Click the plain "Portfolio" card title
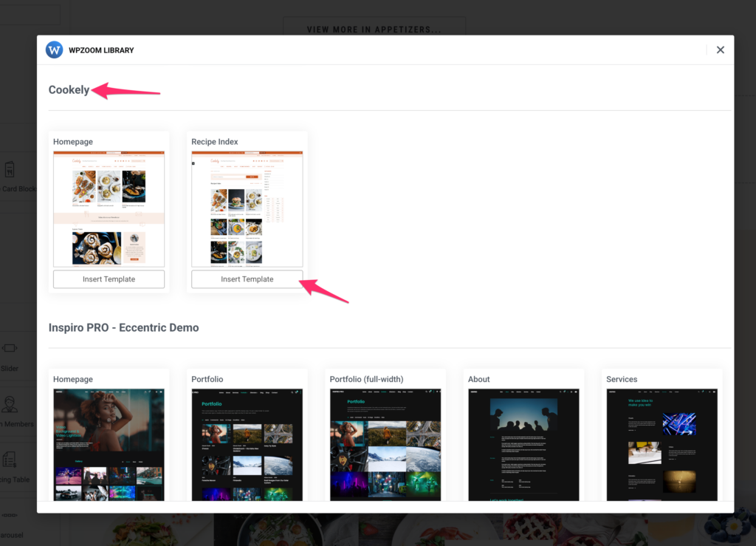The image size is (756, 546). (x=207, y=379)
